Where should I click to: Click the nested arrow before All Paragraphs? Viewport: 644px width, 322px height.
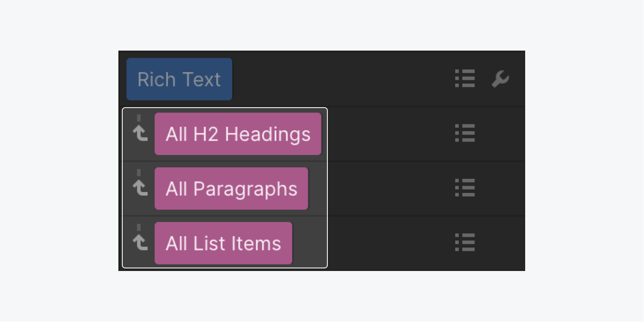coord(140,188)
